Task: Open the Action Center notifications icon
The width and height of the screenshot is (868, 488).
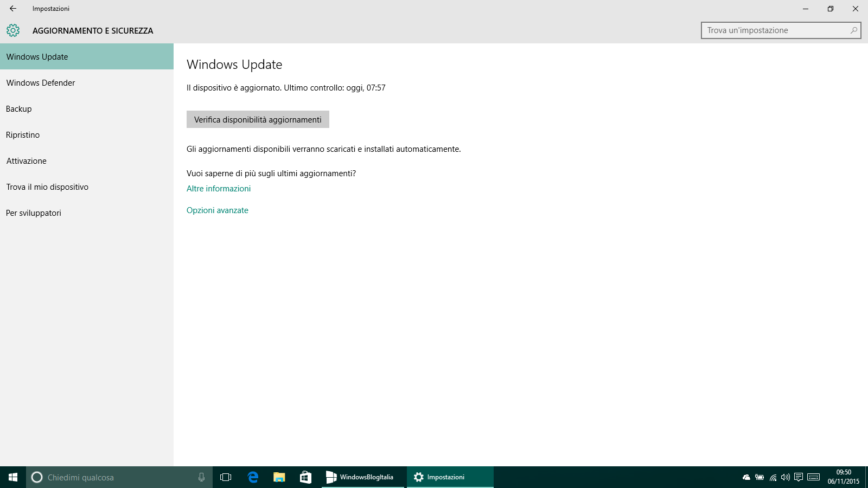Action: point(799,477)
